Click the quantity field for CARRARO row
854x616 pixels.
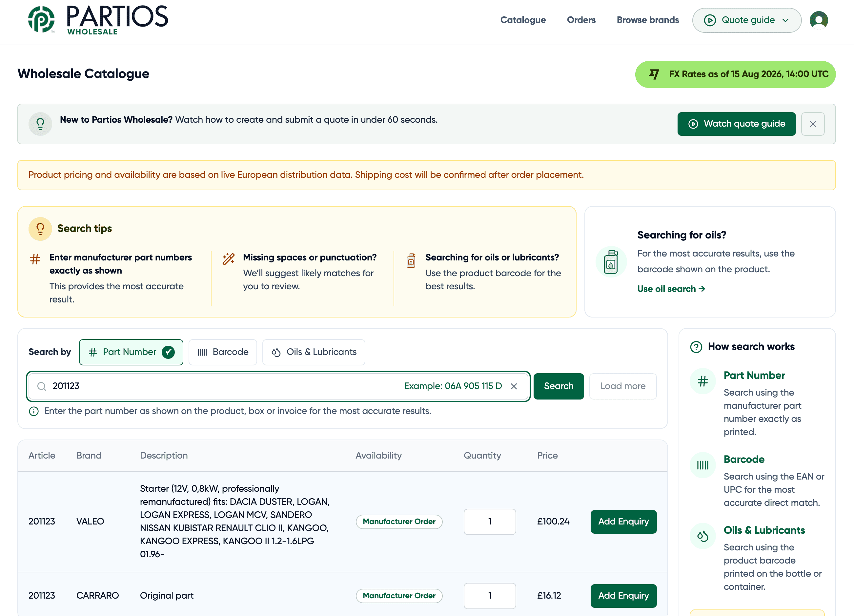coord(490,596)
